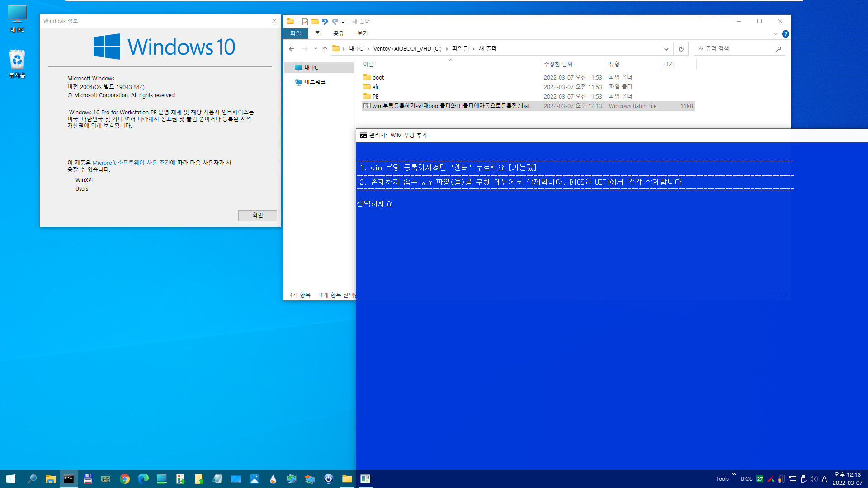The image size is (868, 488).
Task: Open the yellow note with arrow taskbar icon
Action: point(199,479)
